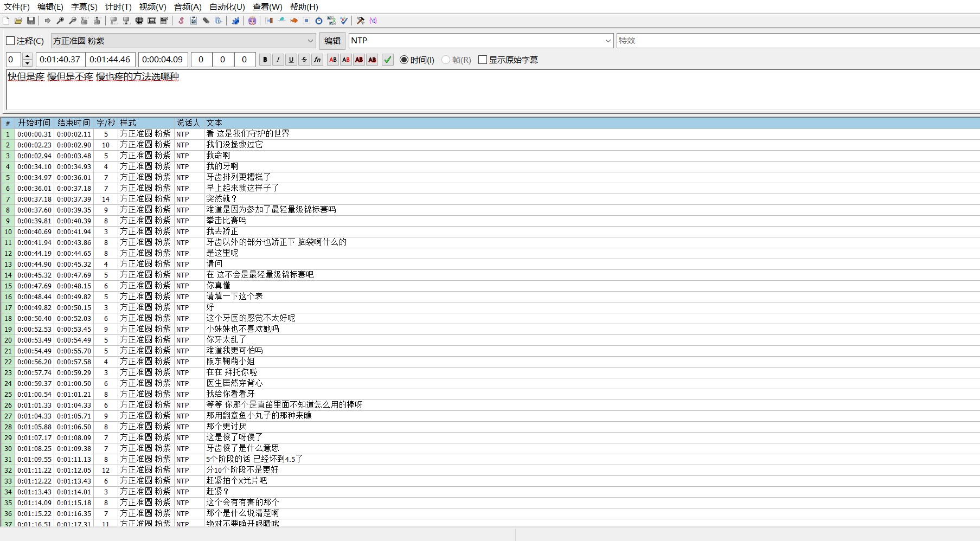Zoom out with the magnifier minus icon

click(73, 21)
